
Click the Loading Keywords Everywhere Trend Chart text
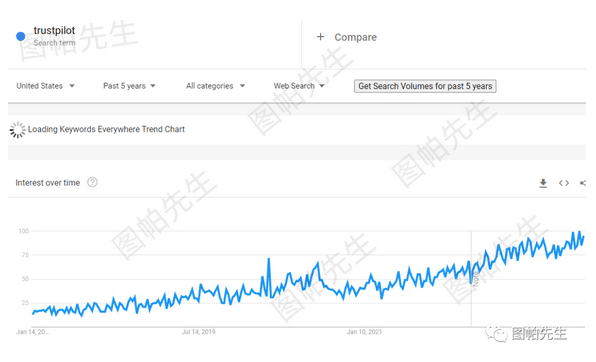(x=106, y=129)
